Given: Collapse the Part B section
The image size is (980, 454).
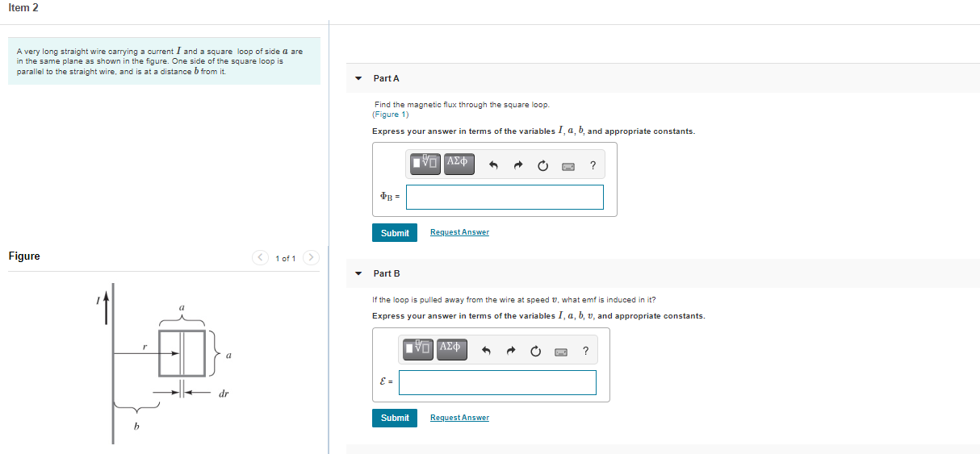Looking at the screenshot, I should tap(358, 273).
